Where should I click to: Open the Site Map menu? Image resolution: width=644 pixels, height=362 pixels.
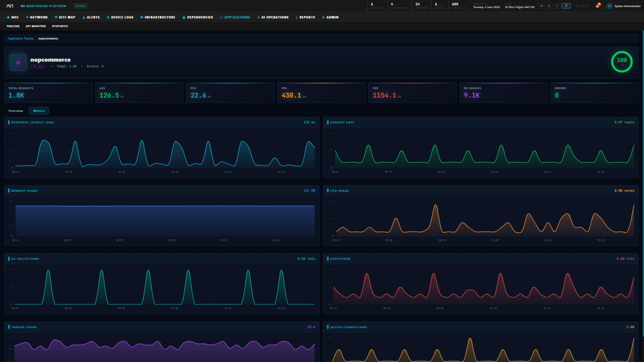click(x=65, y=17)
